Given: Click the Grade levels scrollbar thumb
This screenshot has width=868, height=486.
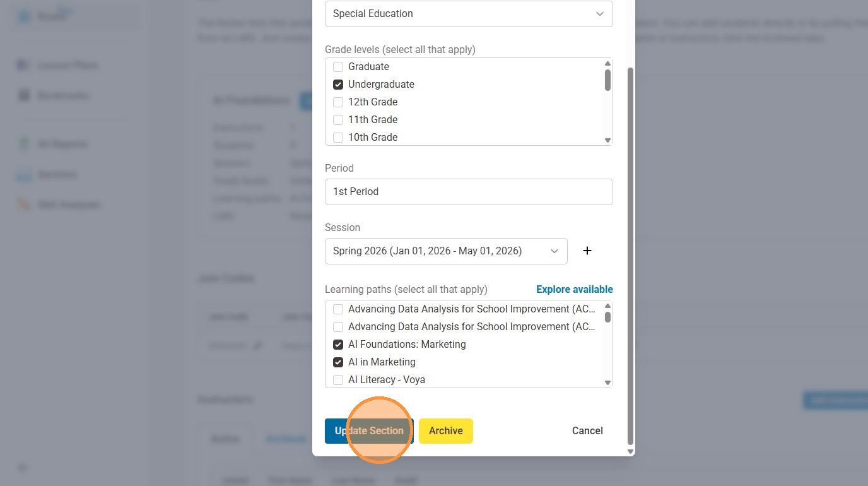Looking at the screenshot, I should [x=607, y=80].
